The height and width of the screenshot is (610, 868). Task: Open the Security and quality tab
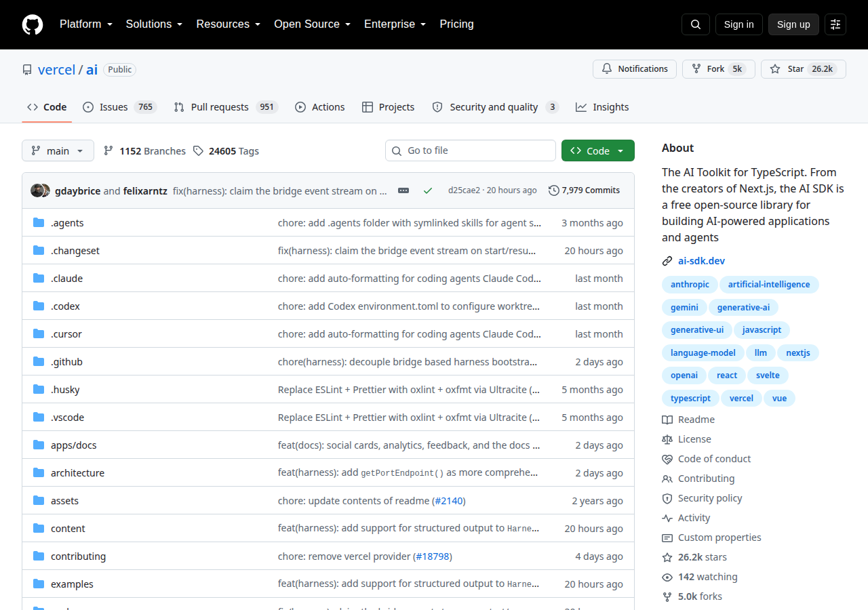coord(496,107)
